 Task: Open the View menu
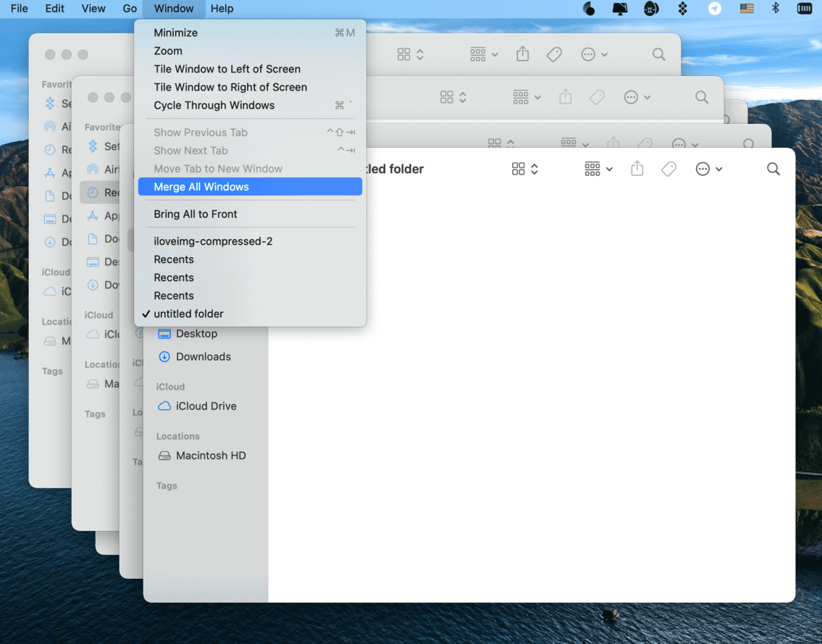(93, 9)
